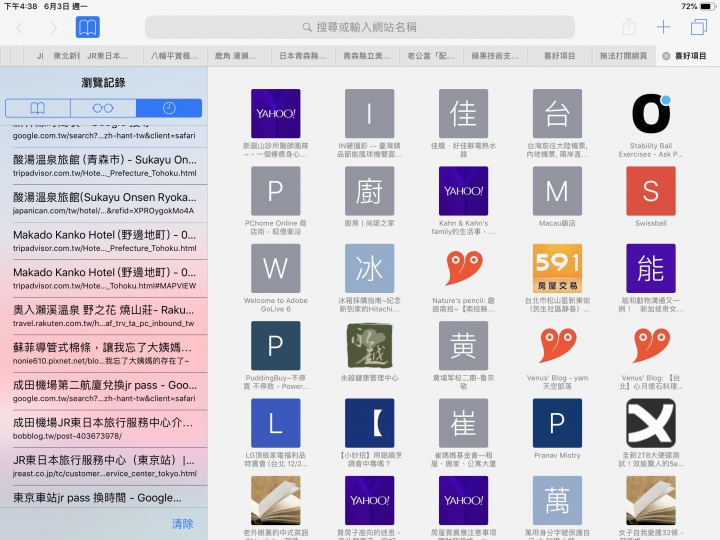Open 成田機場JR東日本旅行服務中心 history entry
The height and width of the screenshot is (540, 720).
pos(105,429)
